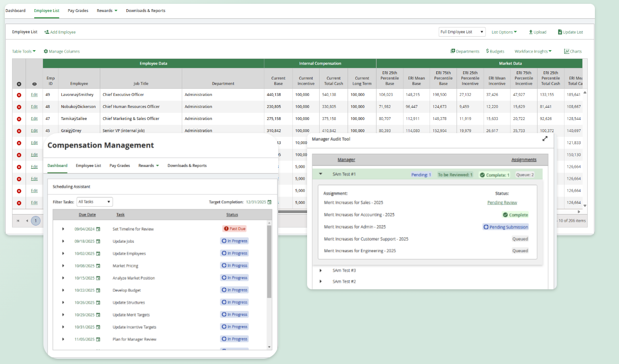This screenshot has width=619, height=364.
Task: Open the Departments view
Action: [465, 51]
